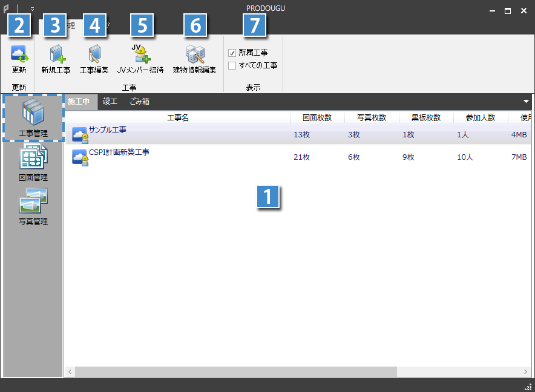This screenshot has height=392, width=535.
Task: Switch to 図面管理 via sidebar icon
Action: (x=33, y=160)
